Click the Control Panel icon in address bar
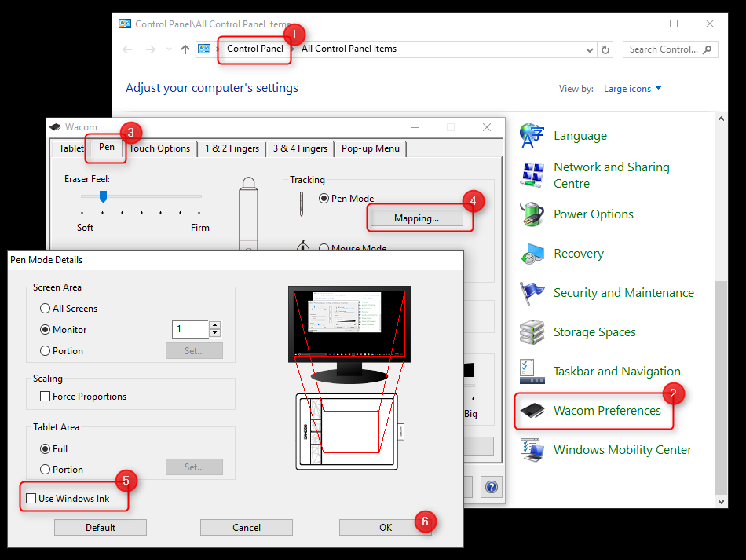 tap(204, 49)
